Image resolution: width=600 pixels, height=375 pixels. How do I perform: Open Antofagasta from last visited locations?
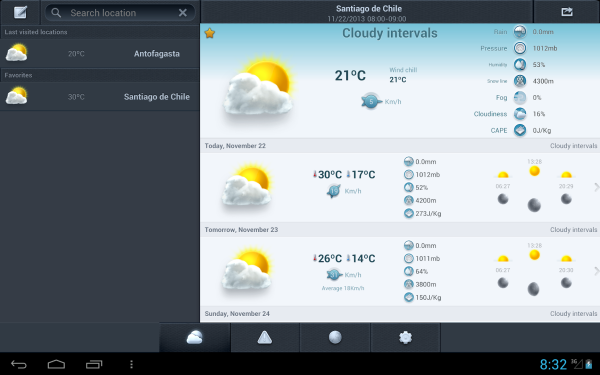[99, 54]
